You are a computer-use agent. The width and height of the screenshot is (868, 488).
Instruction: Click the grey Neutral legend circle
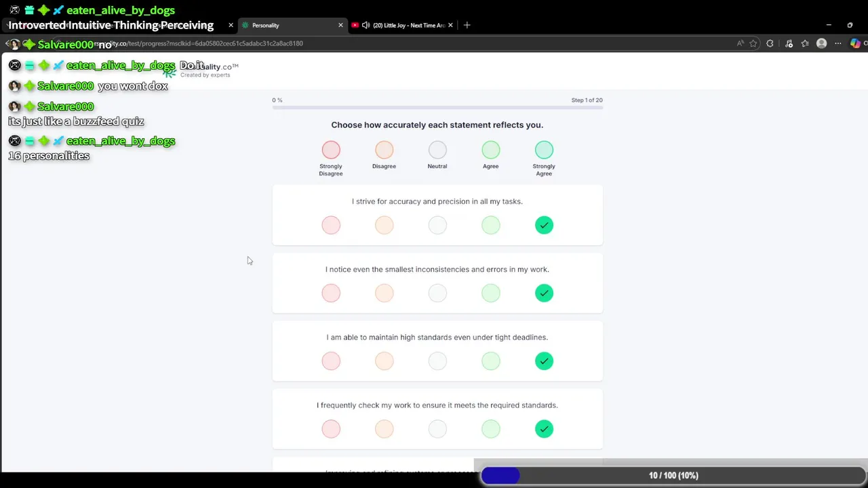(x=437, y=150)
